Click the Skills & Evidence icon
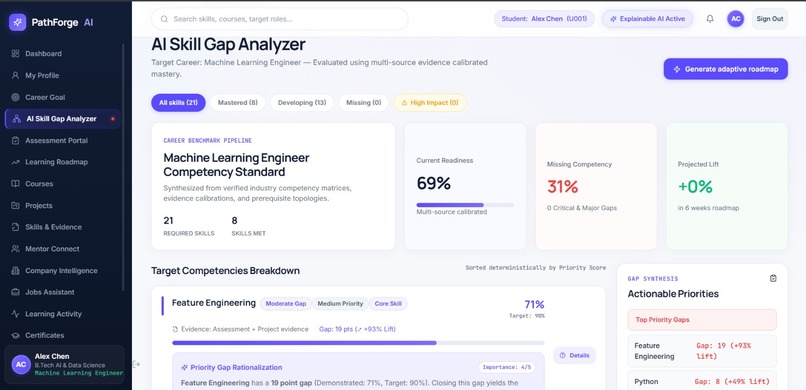The height and width of the screenshot is (390, 806). (15, 227)
